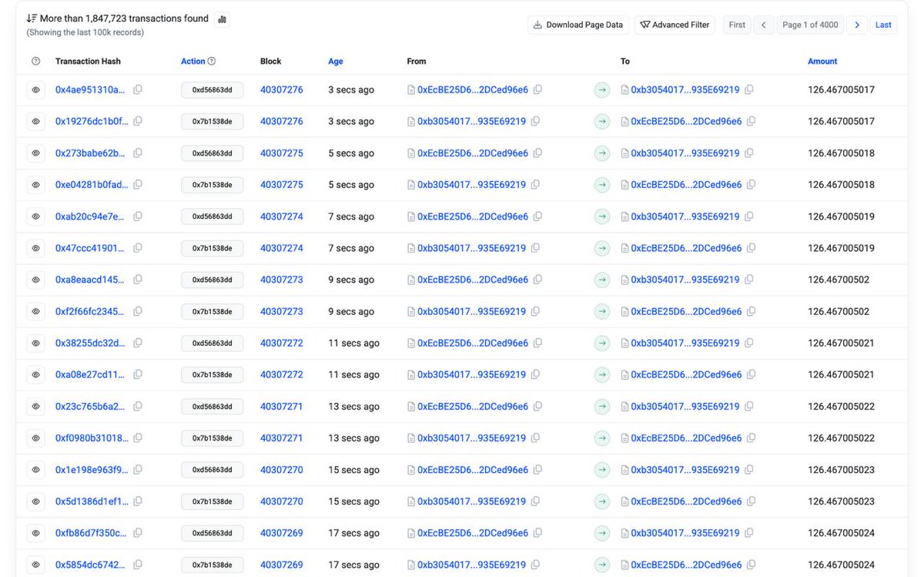
Task: Open block 40307273 in 0xa8eaacd145 row
Action: (282, 280)
